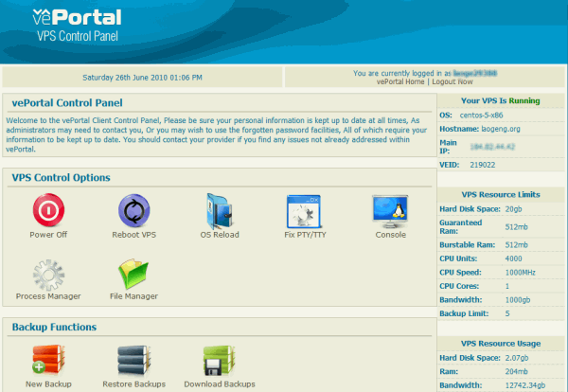Open the OS Reload icon

coord(220,211)
